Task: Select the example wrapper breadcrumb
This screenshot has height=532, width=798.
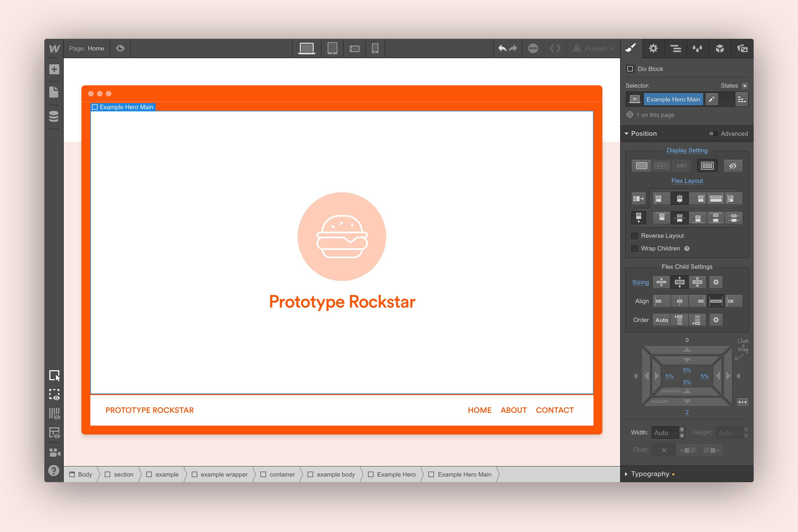Action: coord(224,474)
